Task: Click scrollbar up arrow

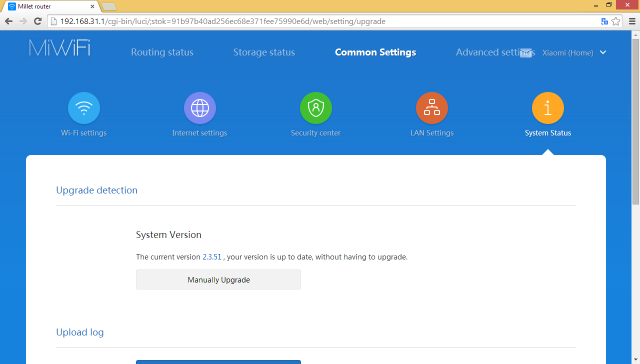Action: click(635, 33)
